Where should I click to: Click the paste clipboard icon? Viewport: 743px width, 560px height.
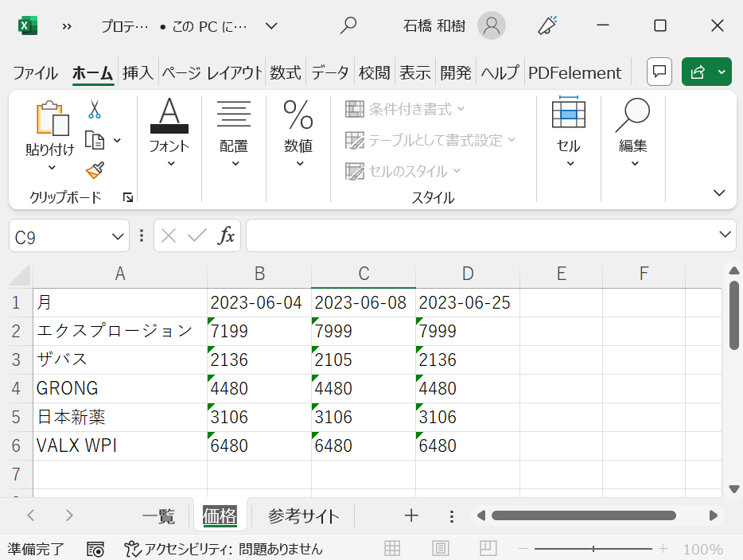tap(51, 119)
